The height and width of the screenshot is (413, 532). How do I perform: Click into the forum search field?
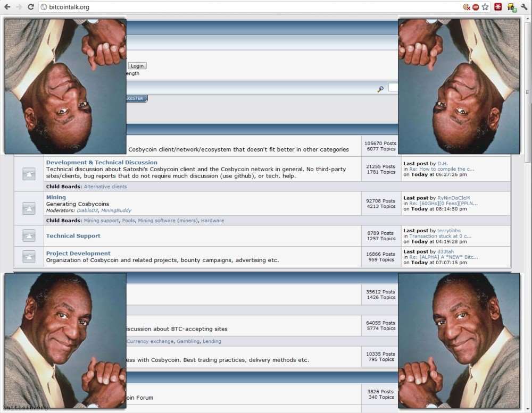pyautogui.click(x=393, y=88)
